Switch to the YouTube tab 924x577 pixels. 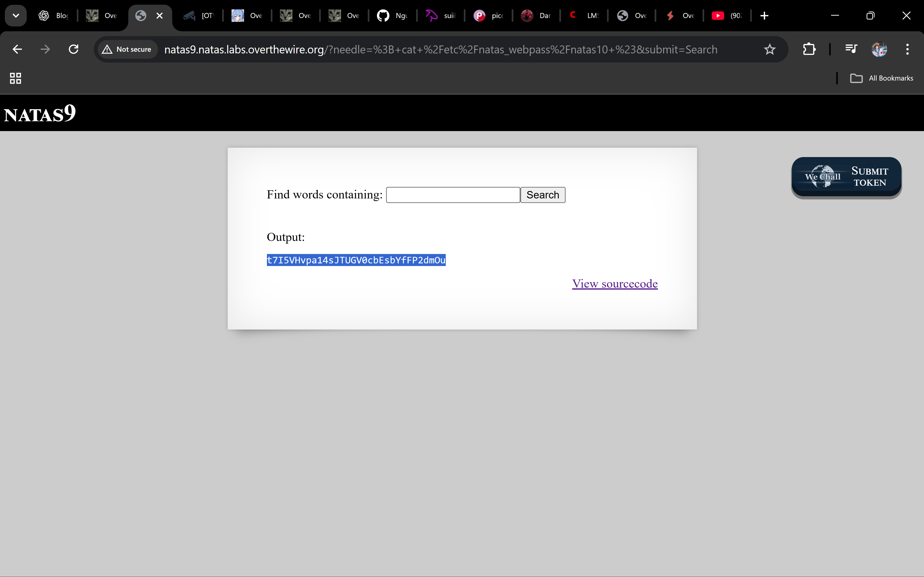727,16
